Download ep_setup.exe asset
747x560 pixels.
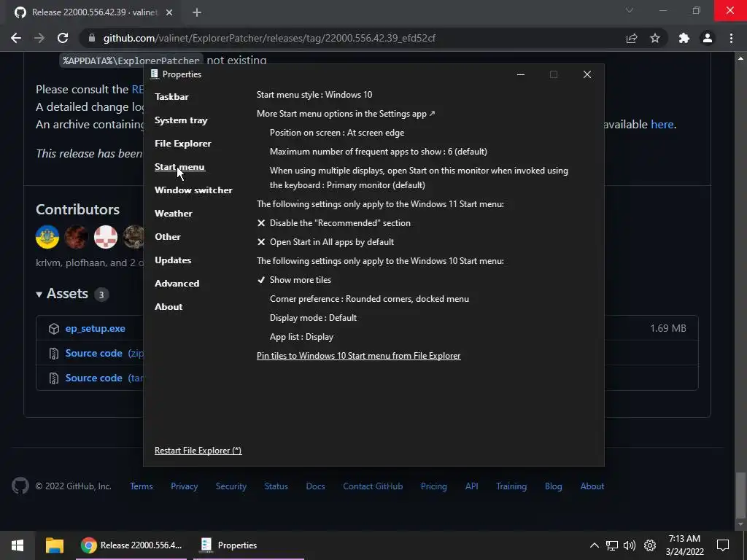[96, 329]
